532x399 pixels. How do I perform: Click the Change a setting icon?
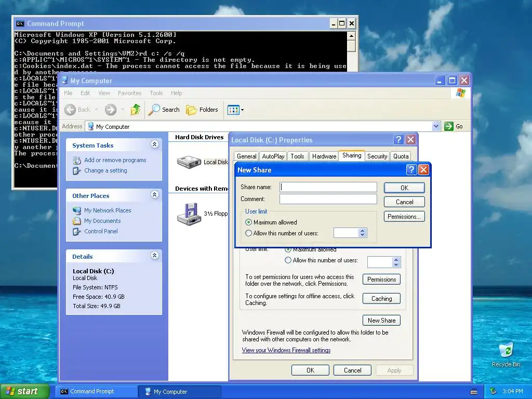[x=77, y=170]
